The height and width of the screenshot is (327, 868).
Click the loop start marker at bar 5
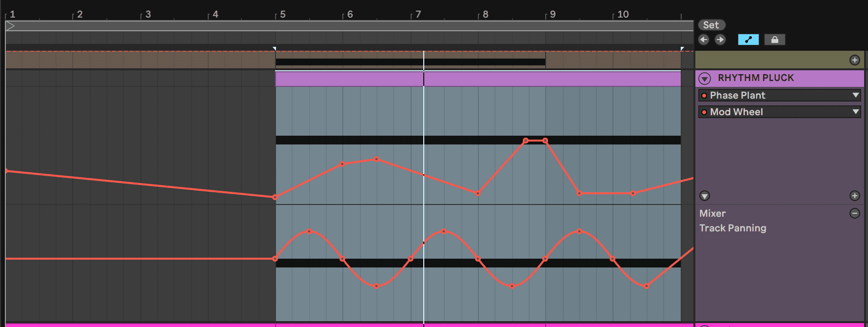(275, 49)
